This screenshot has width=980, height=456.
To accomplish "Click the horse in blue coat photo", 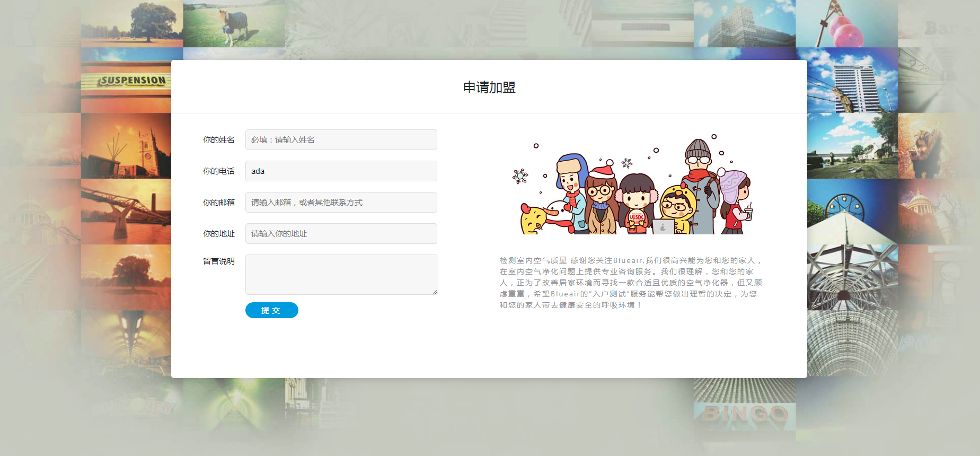I will (233, 24).
